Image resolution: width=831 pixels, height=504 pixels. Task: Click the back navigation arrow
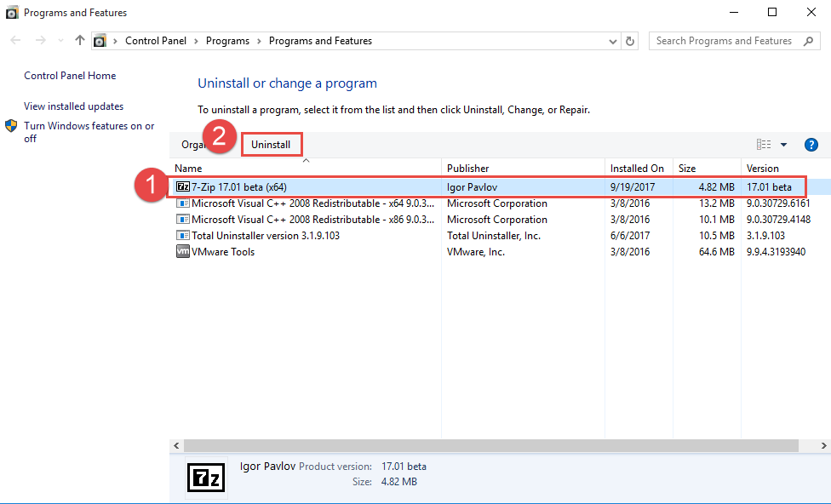14,40
